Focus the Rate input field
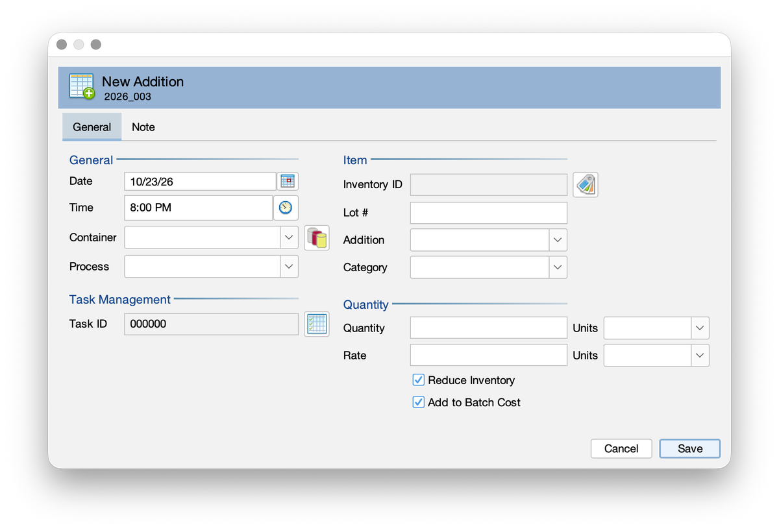This screenshot has width=779, height=532. 489,356
